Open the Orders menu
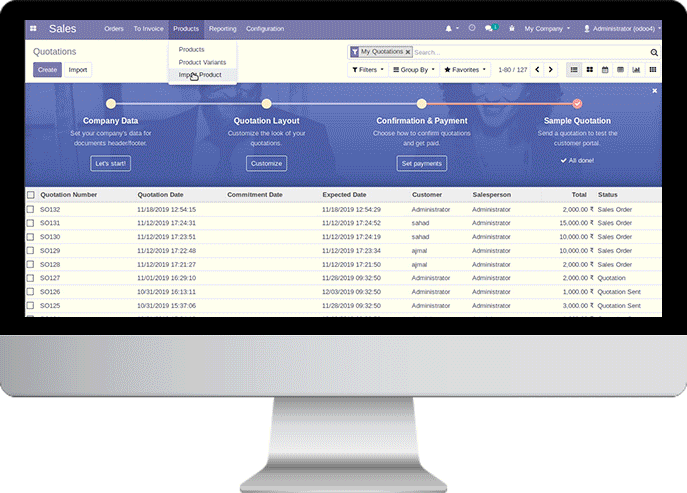 114,28
